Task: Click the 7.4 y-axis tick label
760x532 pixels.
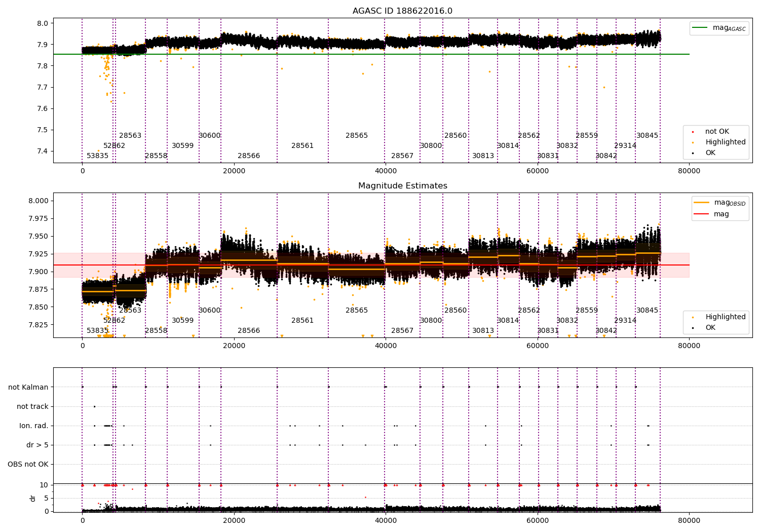Action: pos(43,151)
